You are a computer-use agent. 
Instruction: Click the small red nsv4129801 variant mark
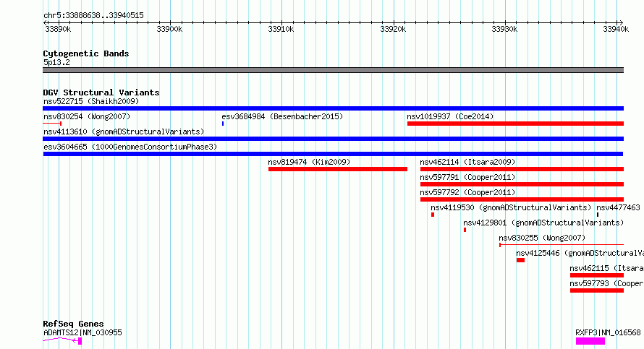point(465,230)
